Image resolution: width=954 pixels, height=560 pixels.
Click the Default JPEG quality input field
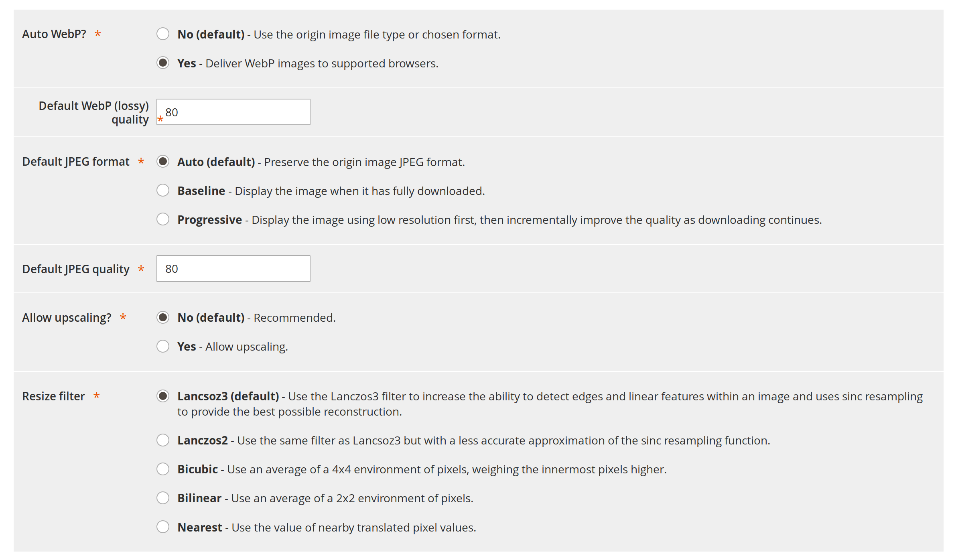click(x=233, y=268)
